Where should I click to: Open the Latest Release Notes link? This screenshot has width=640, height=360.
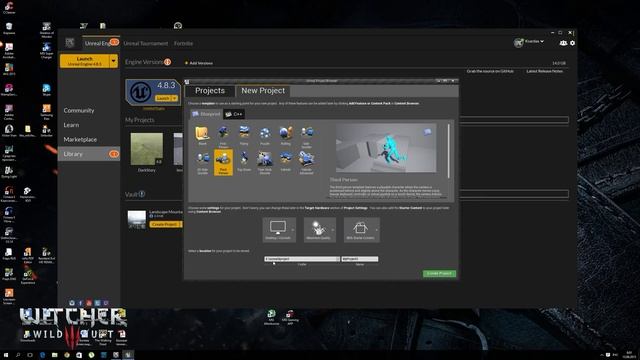click(544, 71)
